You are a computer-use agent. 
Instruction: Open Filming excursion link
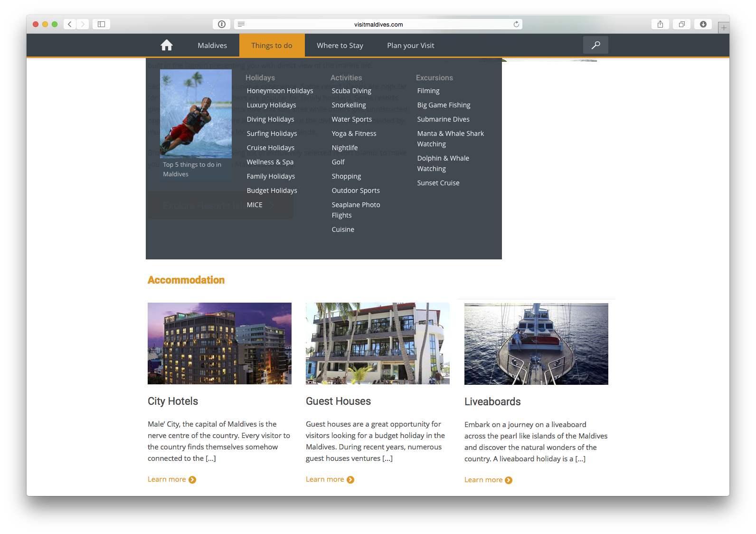pyautogui.click(x=428, y=91)
